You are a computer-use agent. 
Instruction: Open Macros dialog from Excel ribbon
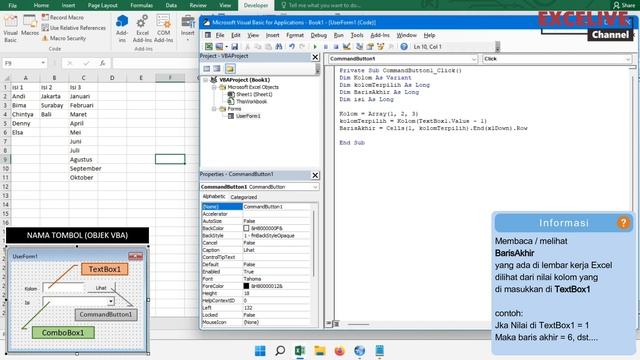(x=30, y=25)
